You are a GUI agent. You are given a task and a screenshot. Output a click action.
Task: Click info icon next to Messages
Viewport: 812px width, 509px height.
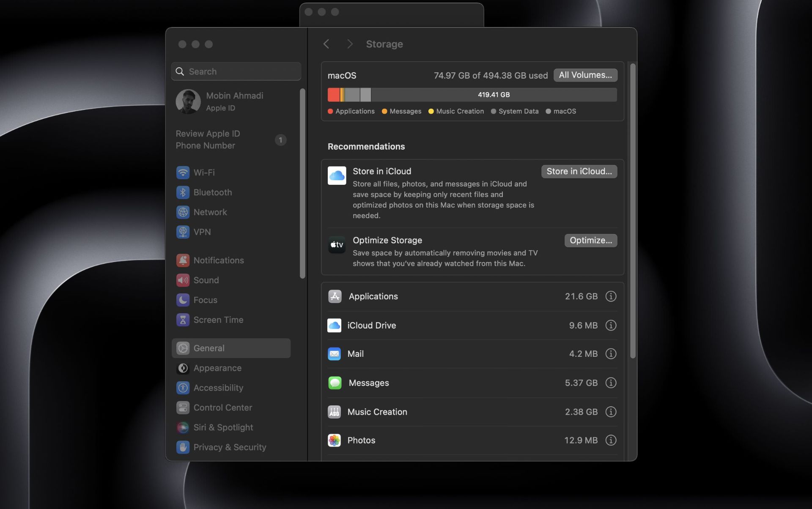[610, 383]
